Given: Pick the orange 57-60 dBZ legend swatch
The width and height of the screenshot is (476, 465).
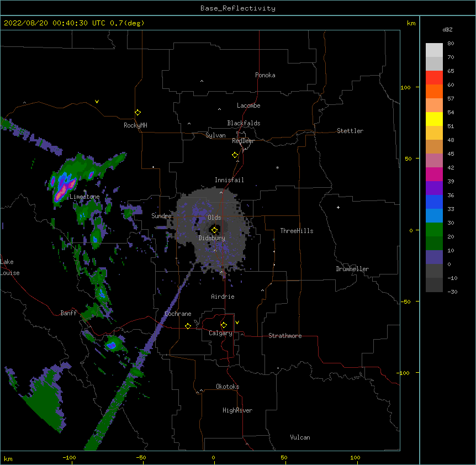Looking at the screenshot, I should (x=434, y=91).
